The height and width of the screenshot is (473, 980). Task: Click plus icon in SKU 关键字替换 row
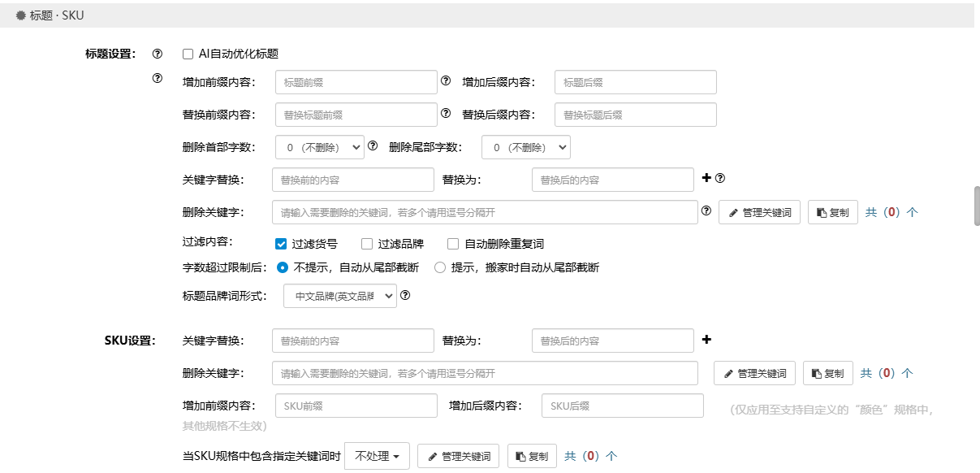[706, 340]
